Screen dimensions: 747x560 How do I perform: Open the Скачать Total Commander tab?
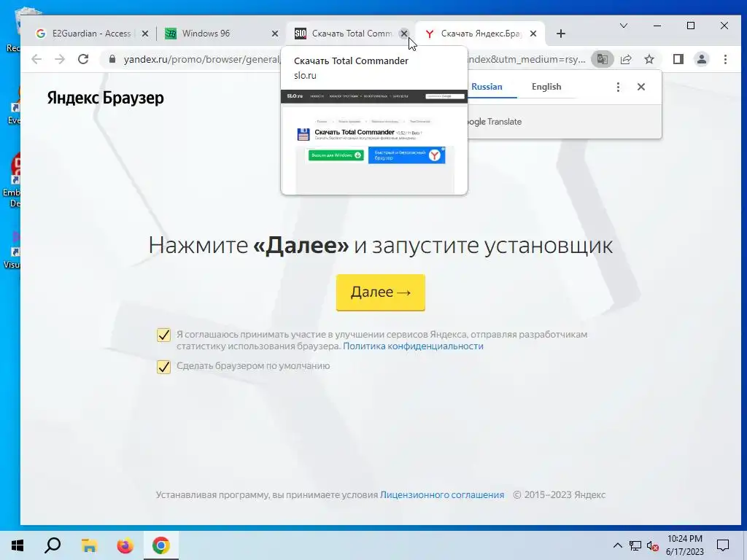(352, 34)
